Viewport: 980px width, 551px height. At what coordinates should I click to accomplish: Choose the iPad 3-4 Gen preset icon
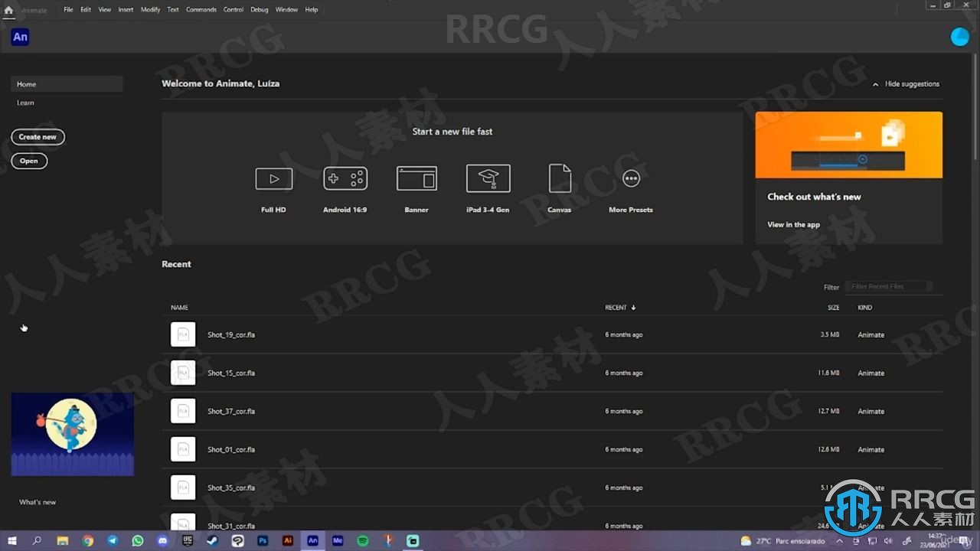click(488, 179)
